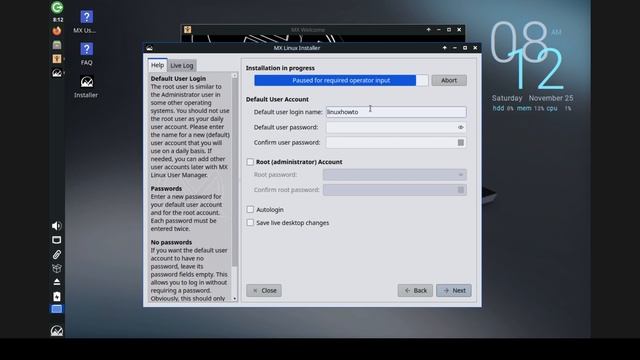640x360 pixels.
Task: Minimize the MX Welcome window
Action: 439,29
